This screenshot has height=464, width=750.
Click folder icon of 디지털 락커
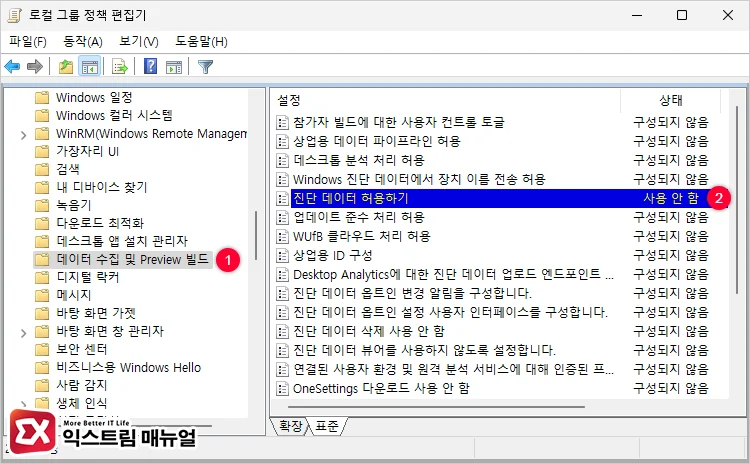pyautogui.click(x=42, y=277)
